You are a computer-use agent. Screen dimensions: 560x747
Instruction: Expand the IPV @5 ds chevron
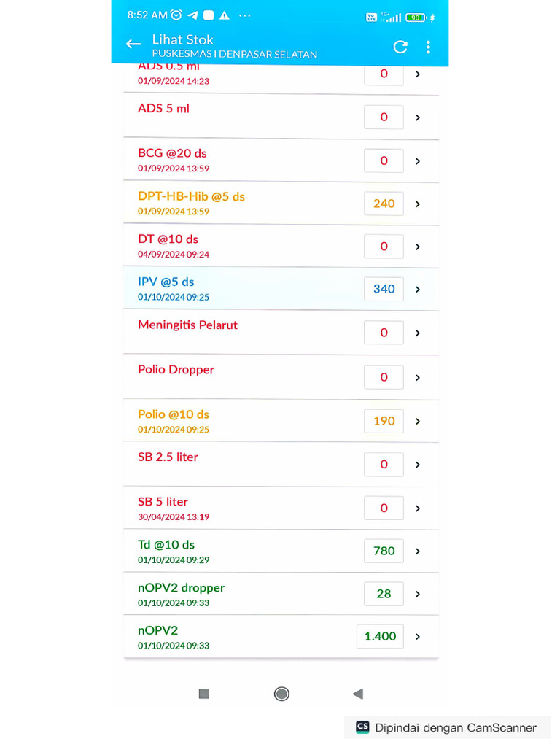point(418,290)
